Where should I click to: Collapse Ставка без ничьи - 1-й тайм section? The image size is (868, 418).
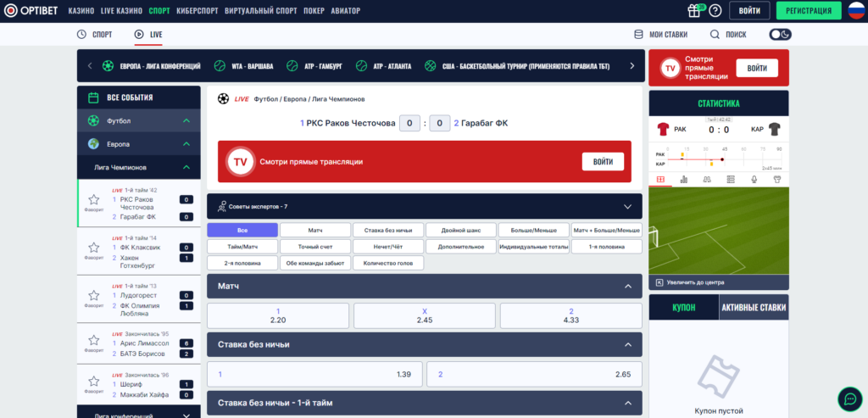(628, 403)
